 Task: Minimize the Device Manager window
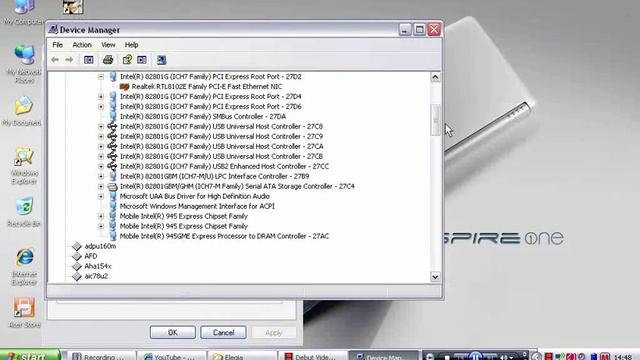click(404, 29)
